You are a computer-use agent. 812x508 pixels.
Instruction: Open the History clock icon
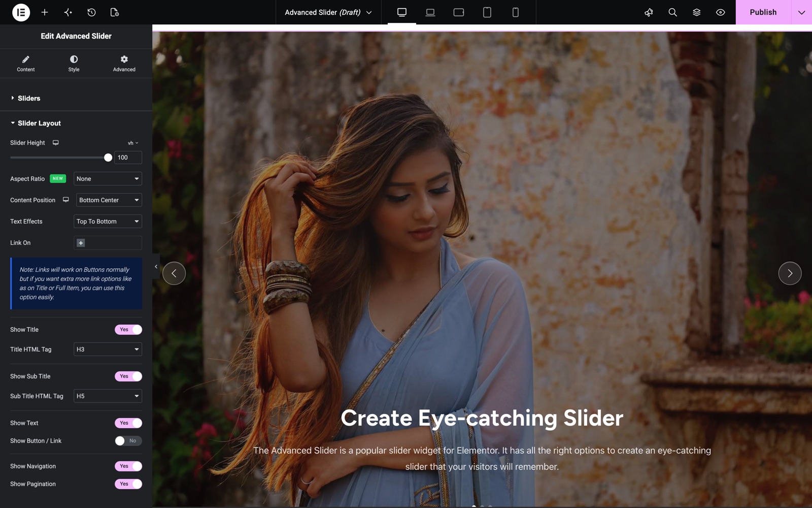tap(91, 12)
